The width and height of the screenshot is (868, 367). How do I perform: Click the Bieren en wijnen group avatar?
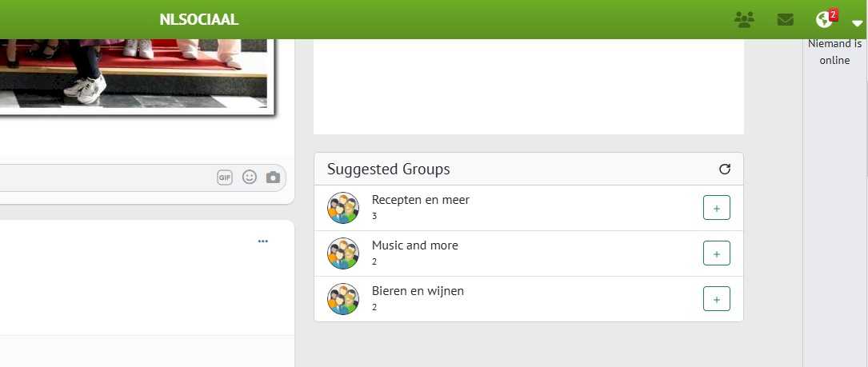point(343,299)
